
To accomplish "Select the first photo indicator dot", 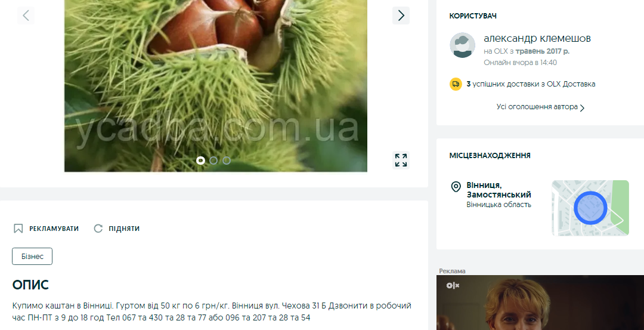I will coord(200,161).
